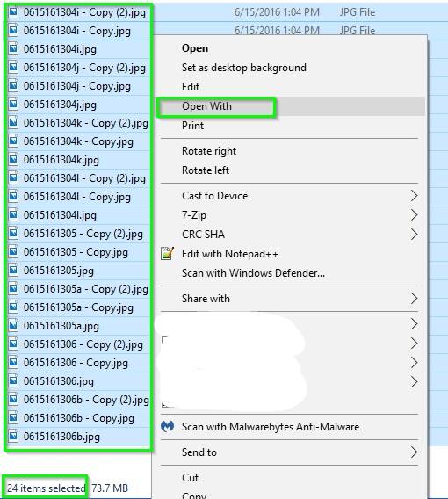The height and width of the screenshot is (499, 448).
Task: Open the Share with entry
Action: click(206, 299)
